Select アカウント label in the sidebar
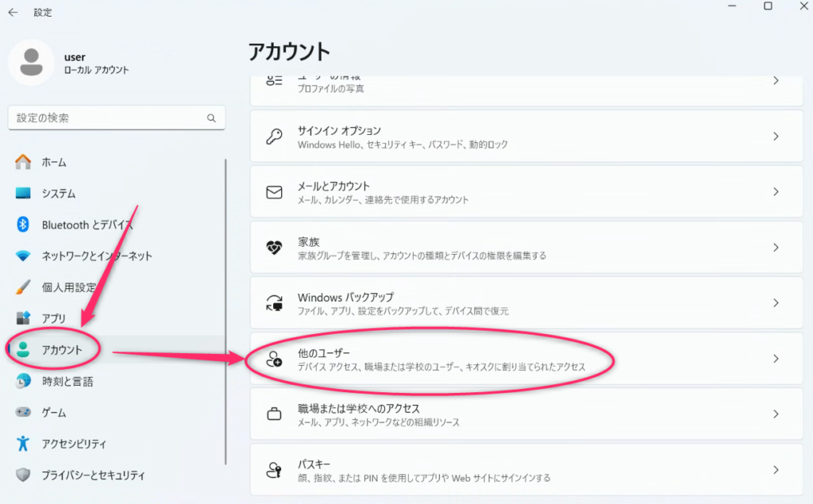The height and width of the screenshot is (504, 813). pyautogui.click(x=62, y=350)
